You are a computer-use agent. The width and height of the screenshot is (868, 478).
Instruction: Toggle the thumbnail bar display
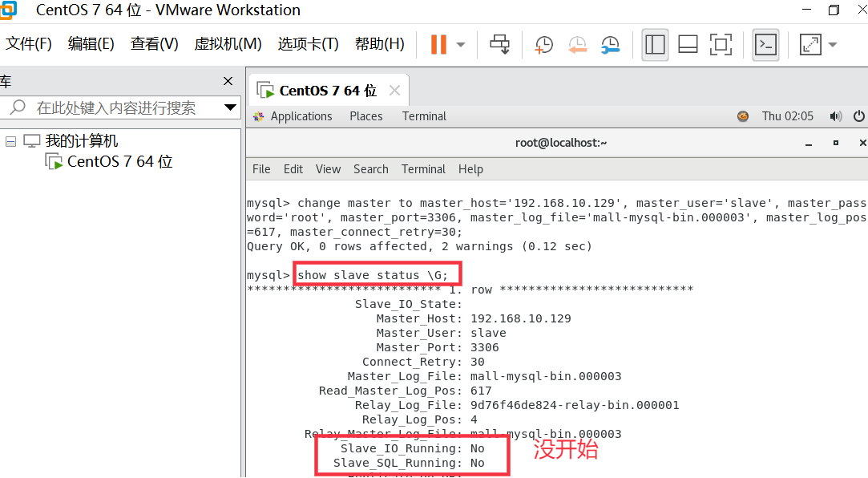coord(687,44)
